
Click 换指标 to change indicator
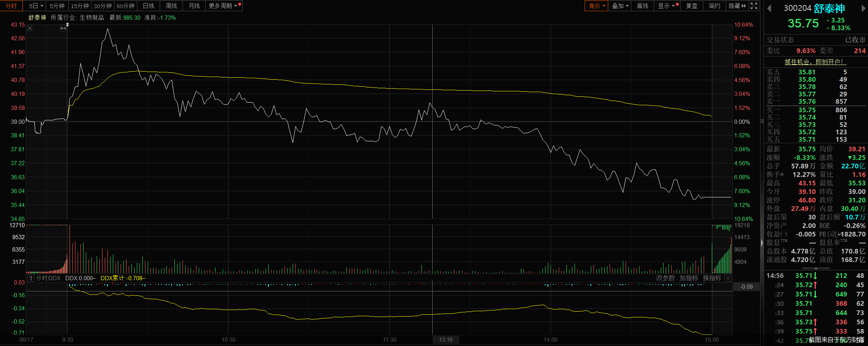(x=712, y=278)
